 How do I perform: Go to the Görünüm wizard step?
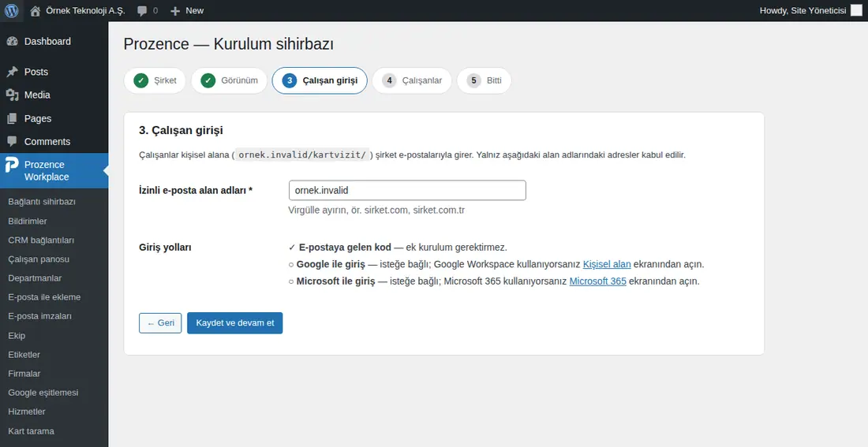(229, 80)
